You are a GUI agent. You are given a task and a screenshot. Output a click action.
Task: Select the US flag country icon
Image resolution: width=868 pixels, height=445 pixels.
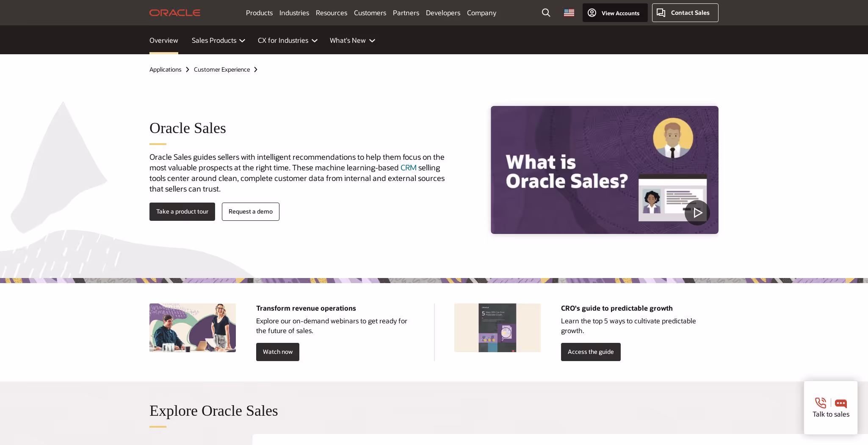[569, 13]
